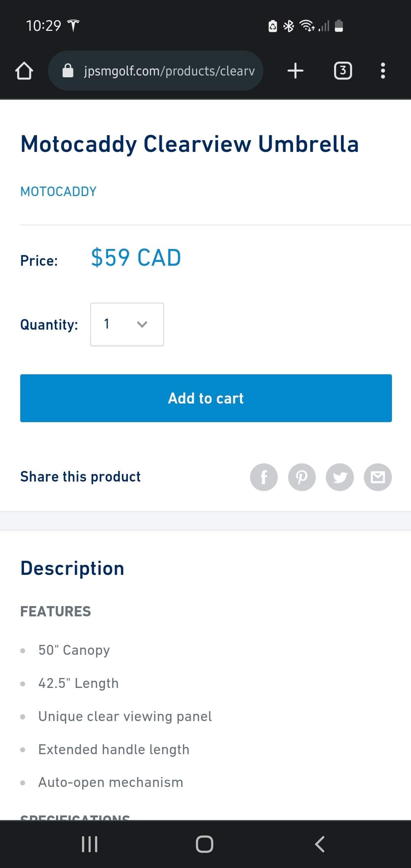Click the Add to cart button

[206, 398]
